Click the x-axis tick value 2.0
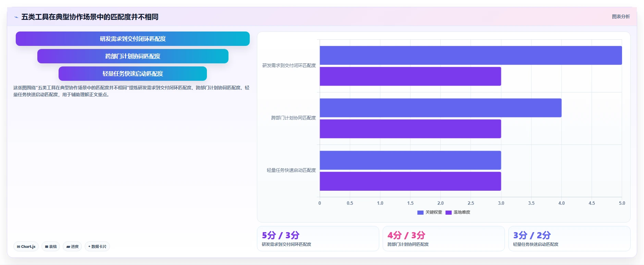This screenshot has height=265, width=644. [441, 203]
